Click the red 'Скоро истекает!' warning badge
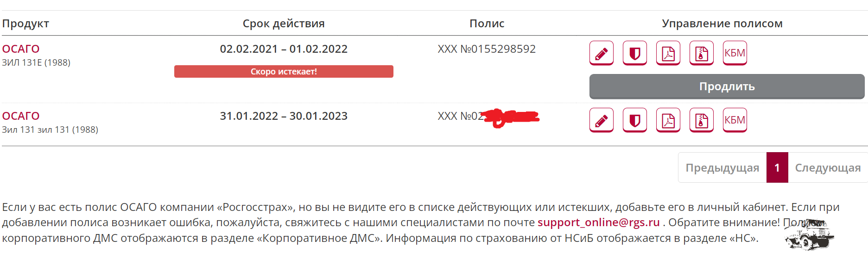868x253 pixels. pos(284,72)
